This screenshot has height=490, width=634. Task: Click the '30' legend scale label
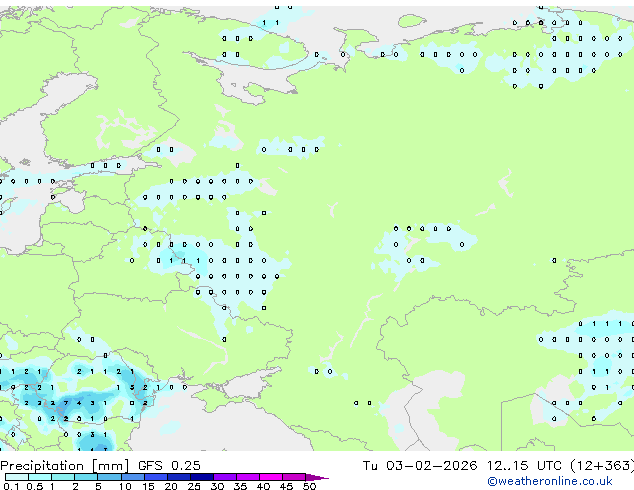coord(217,486)
